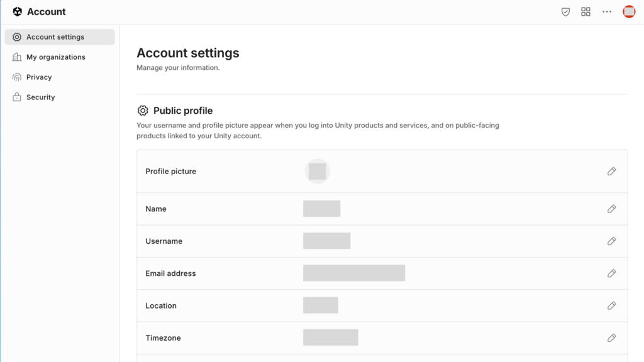Edit the Email address via pencil icon
Image resolution: width=644 pixels, height=362 pixels.
611,273
